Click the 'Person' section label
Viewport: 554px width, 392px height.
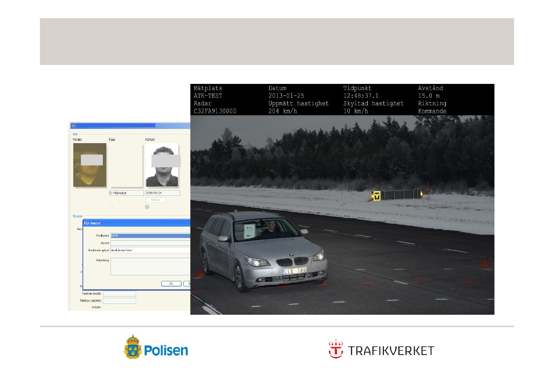point(77,216)
